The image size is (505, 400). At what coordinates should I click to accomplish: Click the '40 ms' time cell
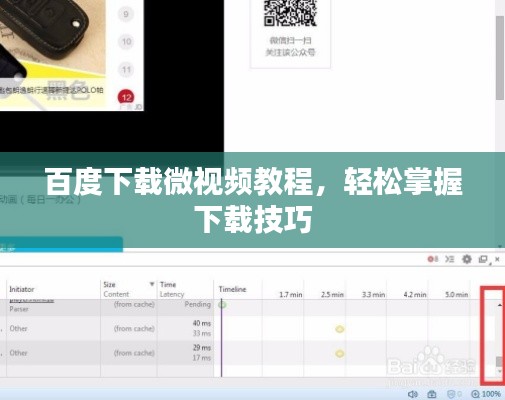202,323
